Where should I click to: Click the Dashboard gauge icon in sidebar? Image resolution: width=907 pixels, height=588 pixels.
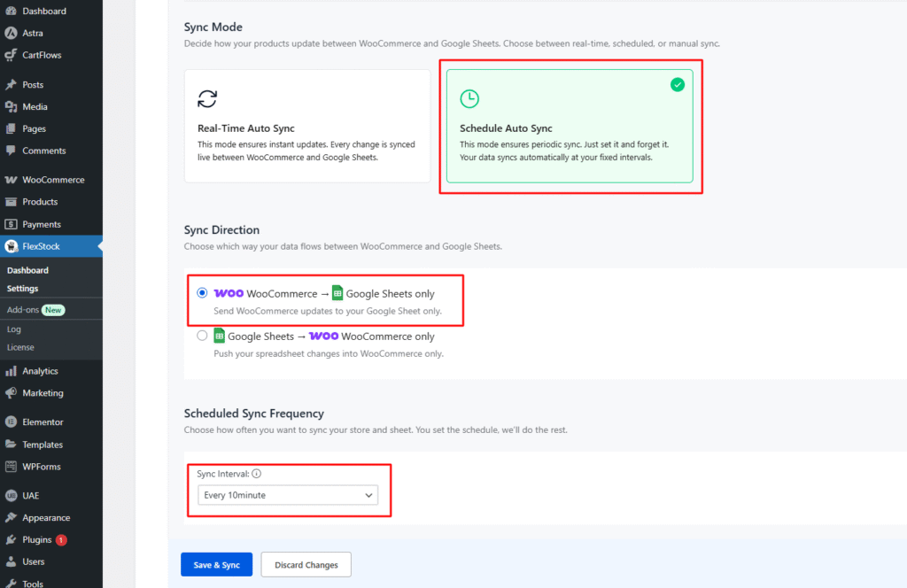click(x=11, y=11)
